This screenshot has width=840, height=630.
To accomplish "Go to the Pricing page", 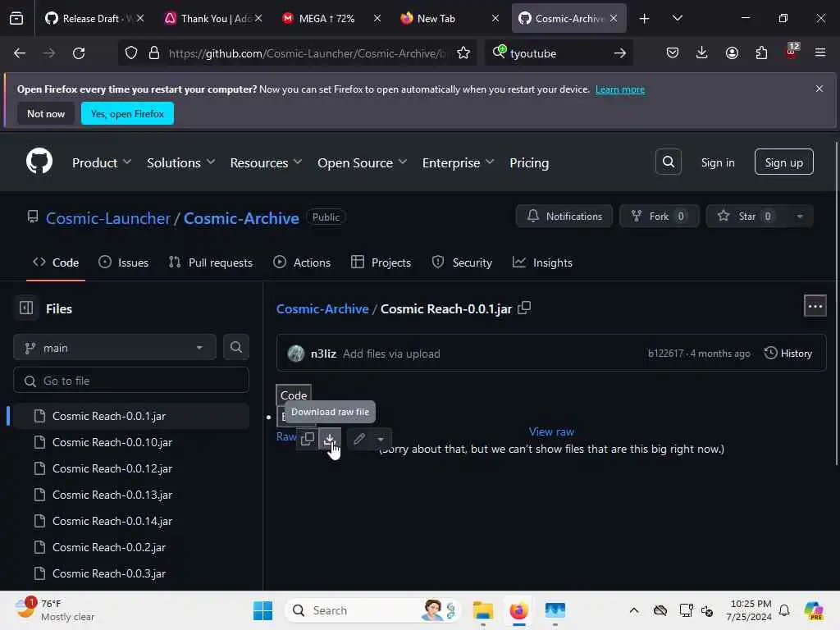I will (x=529, y=162).
